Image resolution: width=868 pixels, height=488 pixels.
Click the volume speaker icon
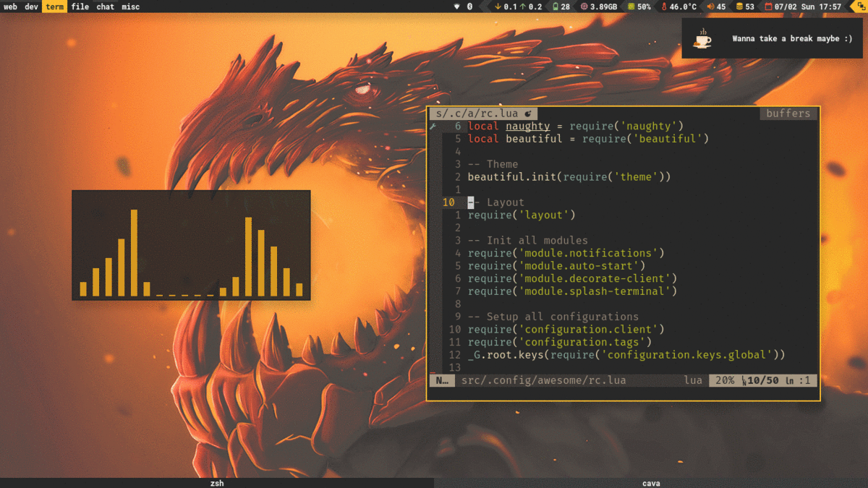(710, 7)
